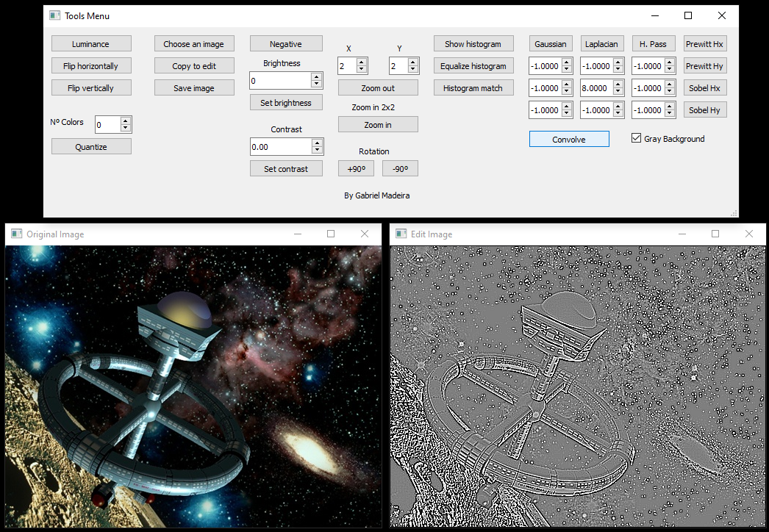Close the Edit Image window
Image resolution: width=769 pixels, height=532 pixels.
click(x=749, y=234)
